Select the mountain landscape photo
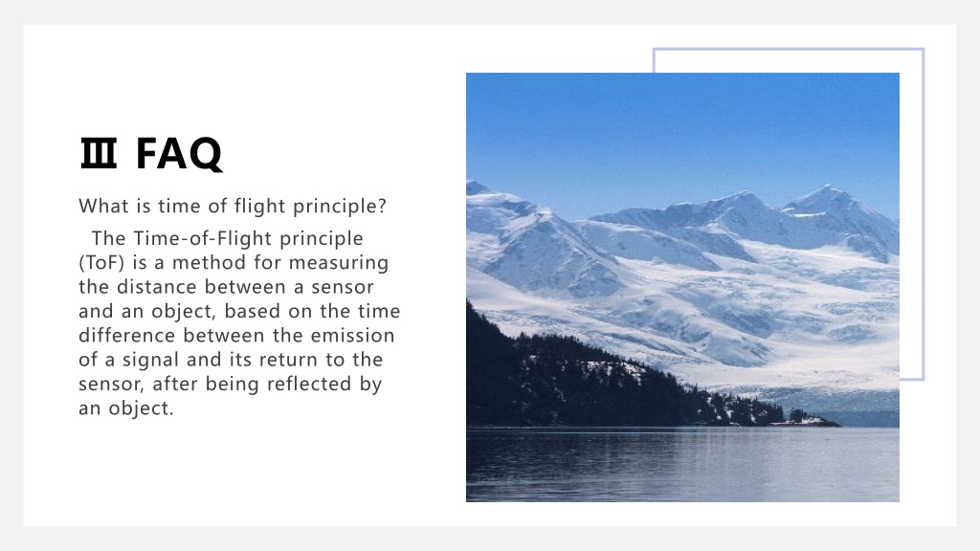980x551 pixels. point(682,287)
